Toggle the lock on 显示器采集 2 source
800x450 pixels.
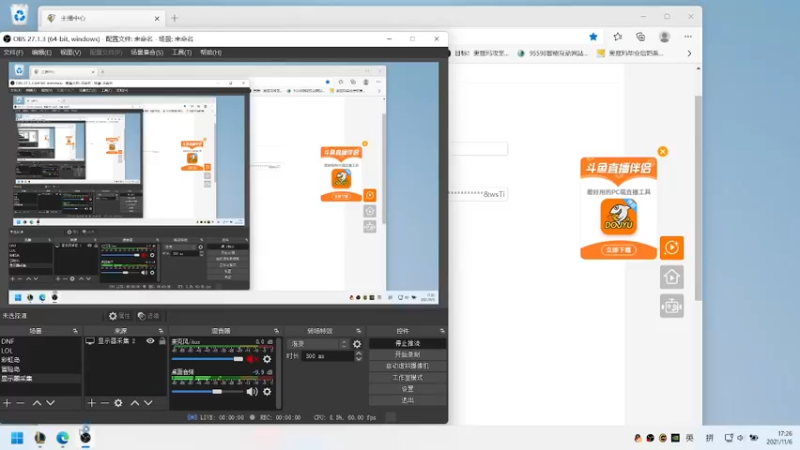pyautogui.click(x=162, y=341)
